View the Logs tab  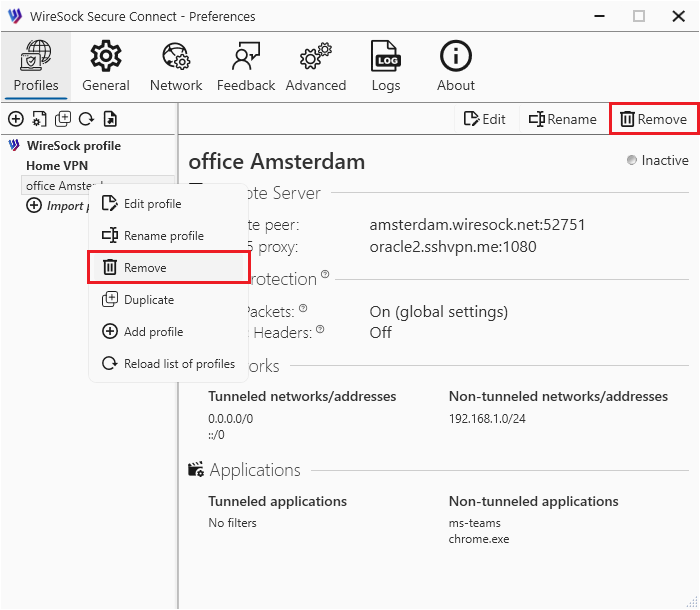386,66
